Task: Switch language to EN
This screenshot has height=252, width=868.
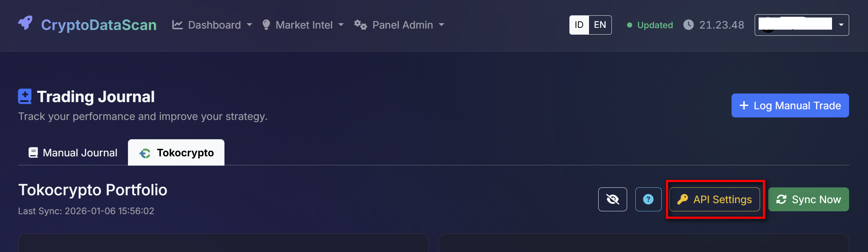Action: pos(600,25)
